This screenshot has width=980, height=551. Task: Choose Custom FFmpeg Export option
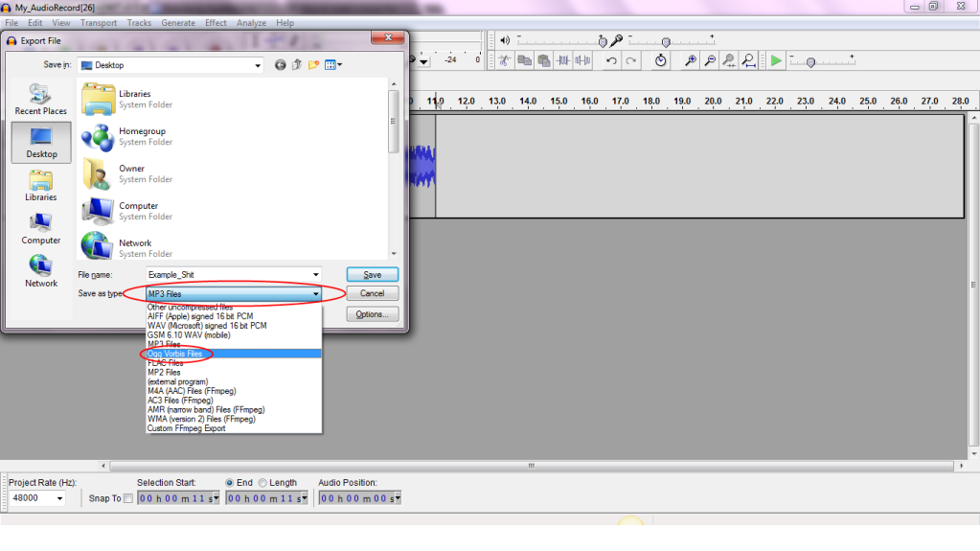(234, 429)
